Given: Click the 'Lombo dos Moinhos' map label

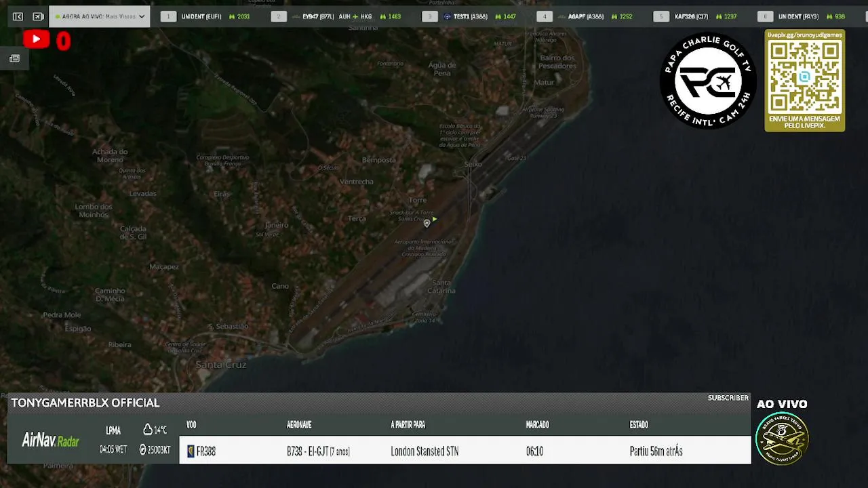Looking at the screenshot, I should (94, 210).
